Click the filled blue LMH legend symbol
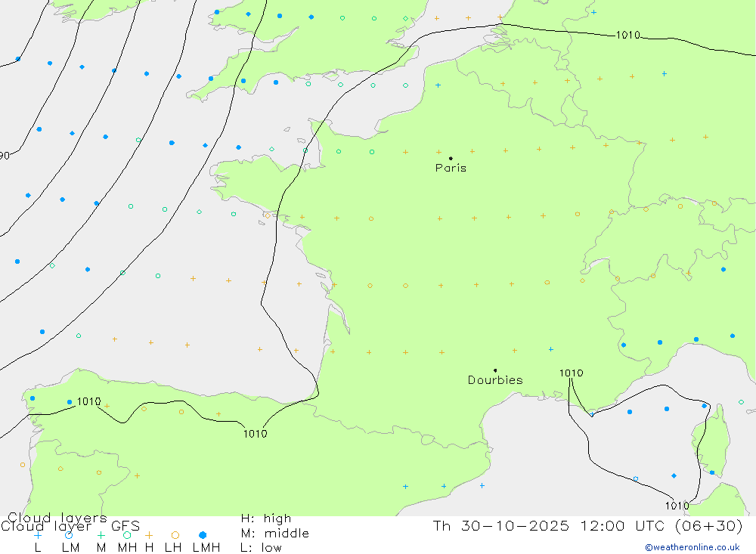 click(x=203, y=535)
